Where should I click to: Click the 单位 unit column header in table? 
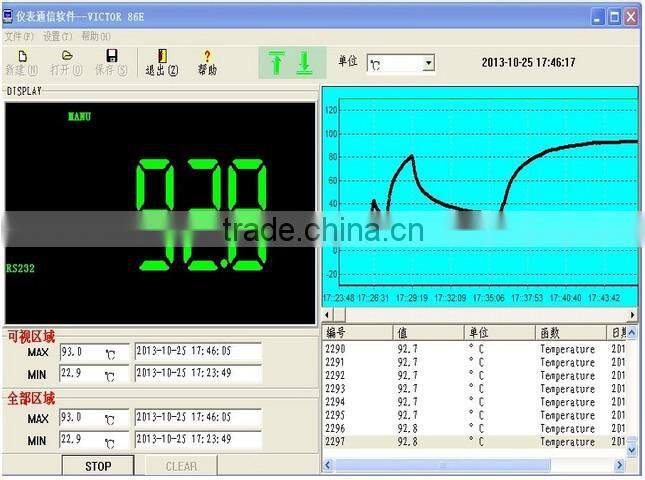pos(500,332)
